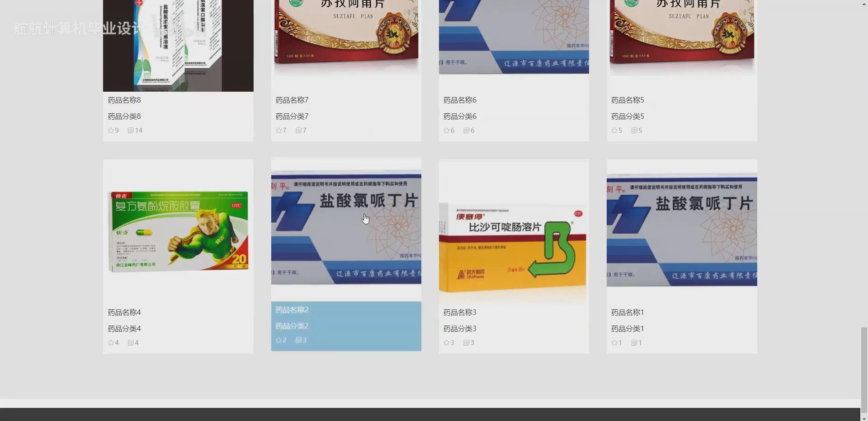Click the star icon on 药品名称5 card

click(614, 131)
